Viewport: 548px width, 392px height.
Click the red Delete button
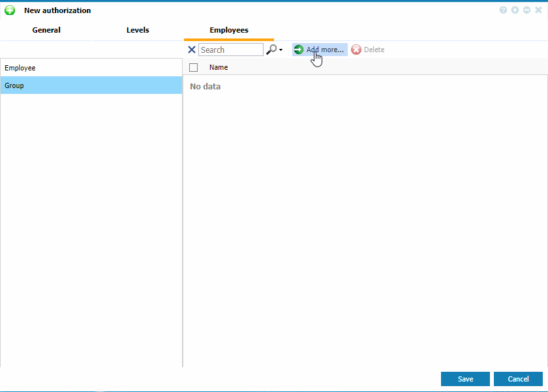coord(368,50)
